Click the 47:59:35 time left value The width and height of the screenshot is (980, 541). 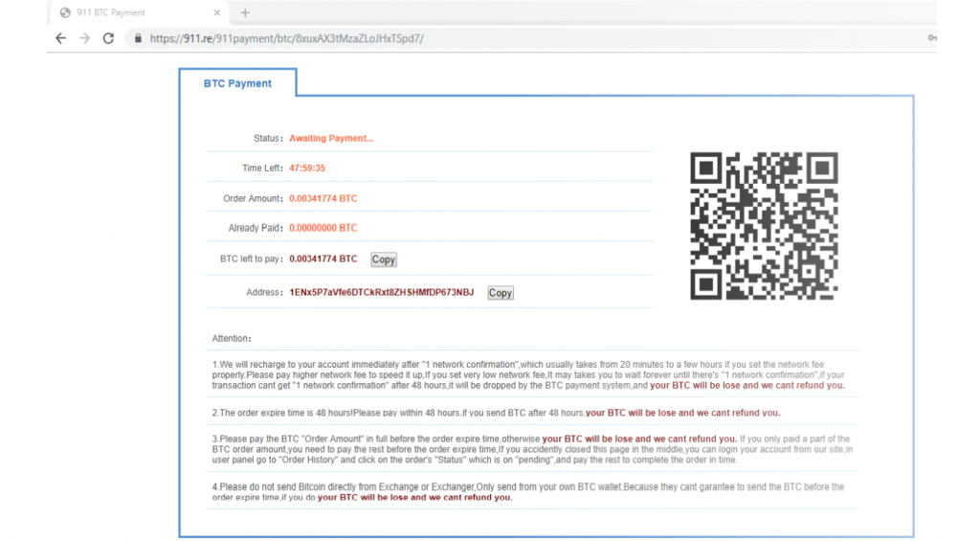[307, 168]
